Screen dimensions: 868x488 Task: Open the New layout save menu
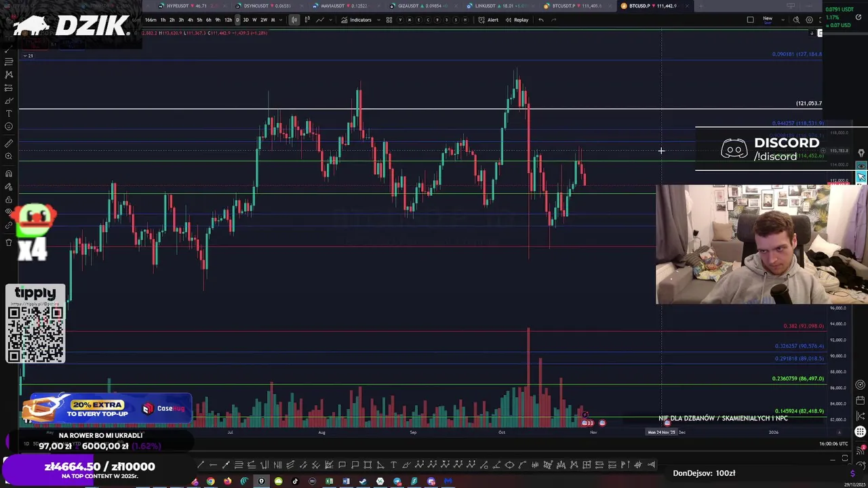768,20
